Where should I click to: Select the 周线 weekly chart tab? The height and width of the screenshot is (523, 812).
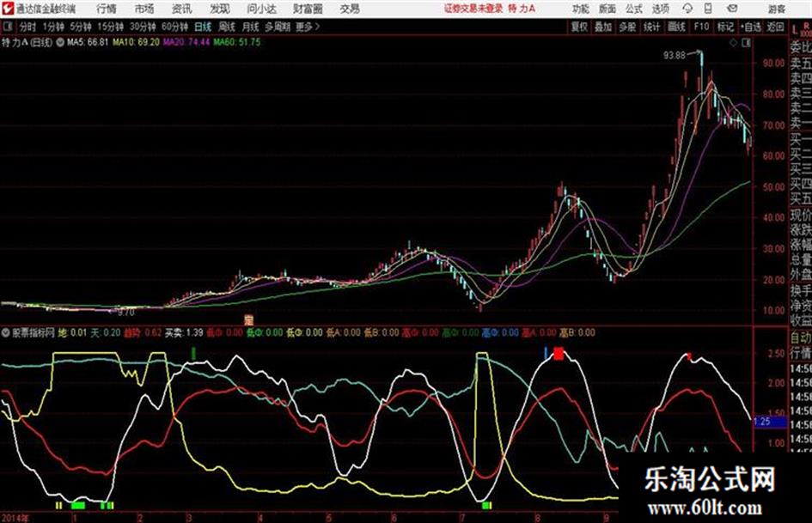tap(227, 27)
